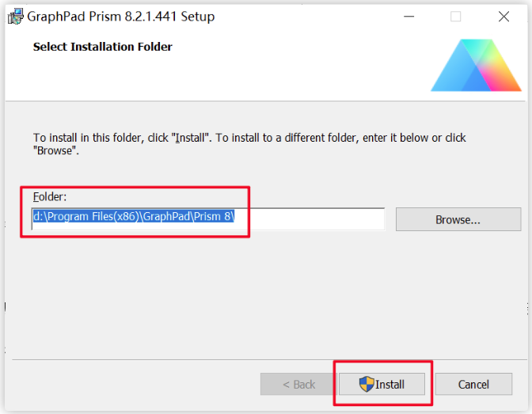
Task: Click the grayed-out maximize square icon
Action: point(455,17)
